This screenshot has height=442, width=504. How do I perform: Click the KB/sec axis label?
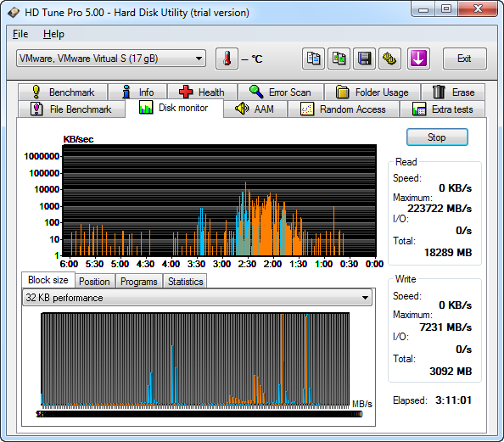(x=78, y=139)
